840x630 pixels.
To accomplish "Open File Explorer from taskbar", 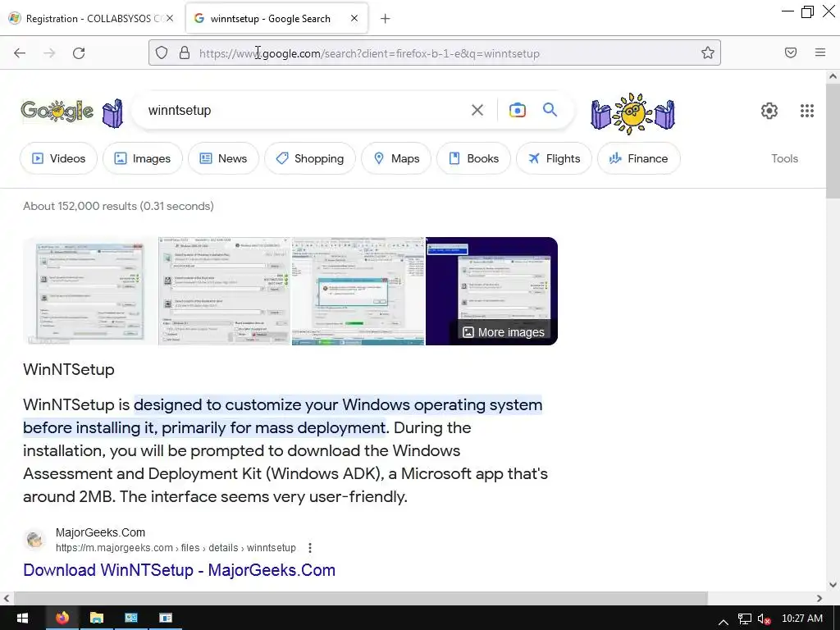I will pyautogui.click(x=97, y=619).
